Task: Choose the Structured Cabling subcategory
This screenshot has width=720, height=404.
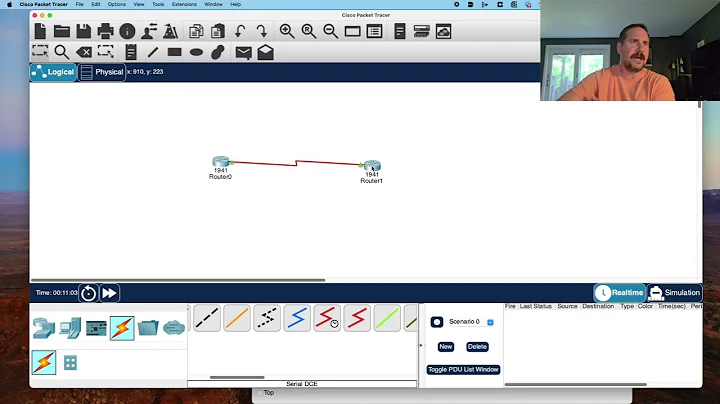Action: click(x=70, y=363)
